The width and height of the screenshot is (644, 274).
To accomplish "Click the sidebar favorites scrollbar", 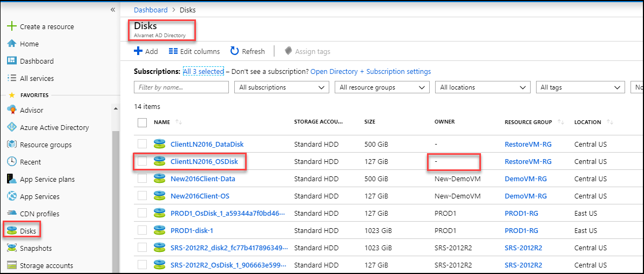I will (115, 201).
